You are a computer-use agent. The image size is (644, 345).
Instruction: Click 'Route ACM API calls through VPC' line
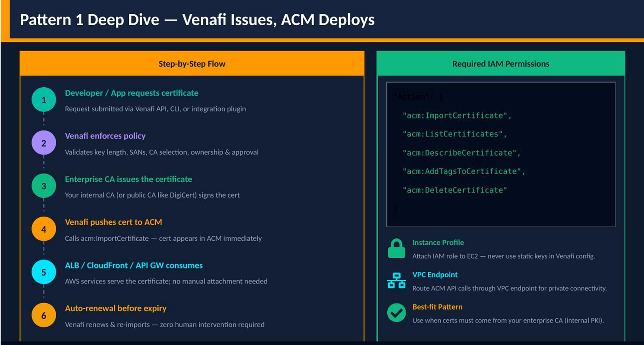click(x=510, y=288)
